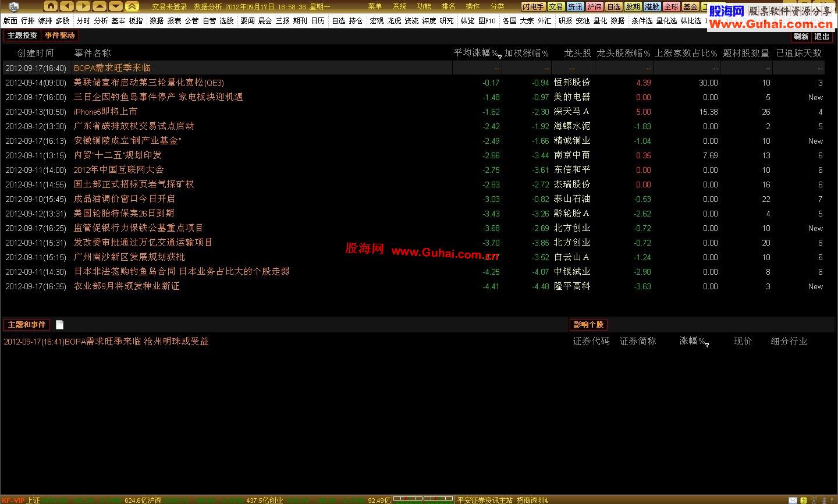Open the 分类 menu
Viewport: 838px width, 504px height.
(498, 6)
